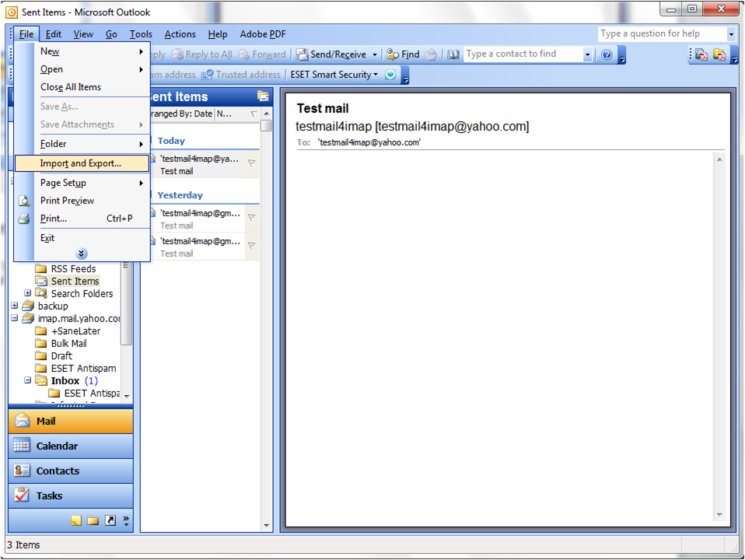
Task: Open the New submenu in File menu
Action: 82,51
